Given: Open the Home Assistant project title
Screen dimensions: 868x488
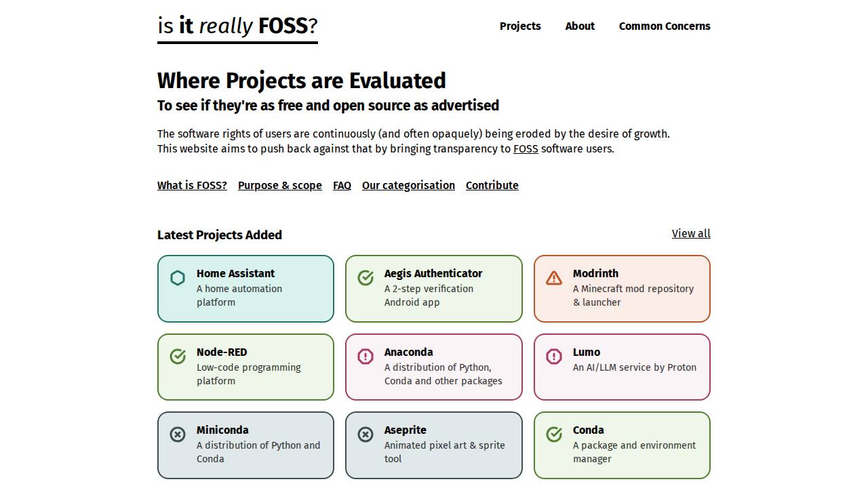Looking at the screenshot, I should 235,274.
